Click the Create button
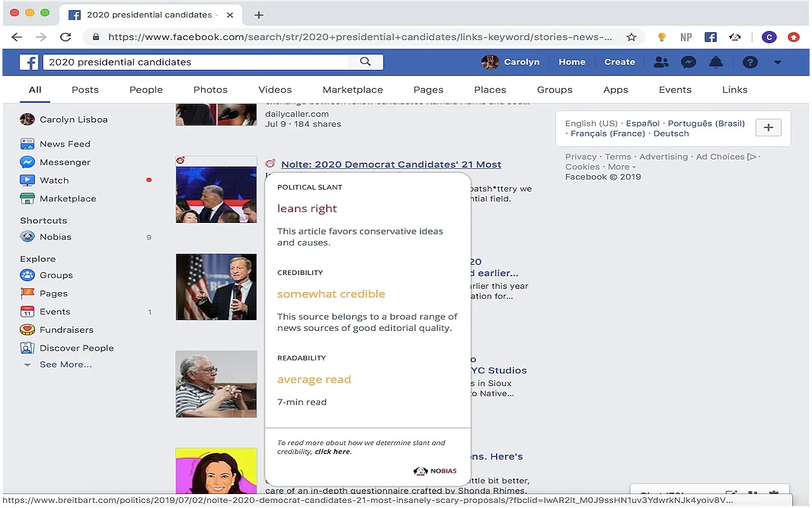The image size is (812, 508). tap(619, 62)
